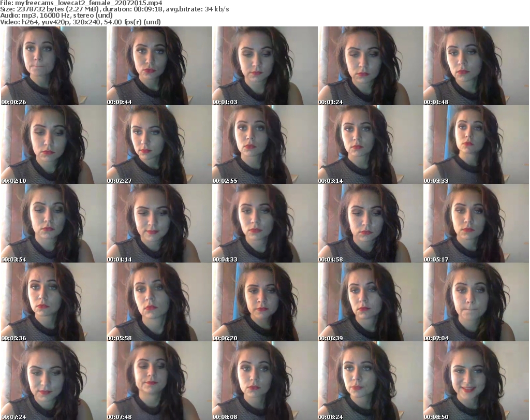Choose the frame stamped 00:07:04

tap(476, 302)
